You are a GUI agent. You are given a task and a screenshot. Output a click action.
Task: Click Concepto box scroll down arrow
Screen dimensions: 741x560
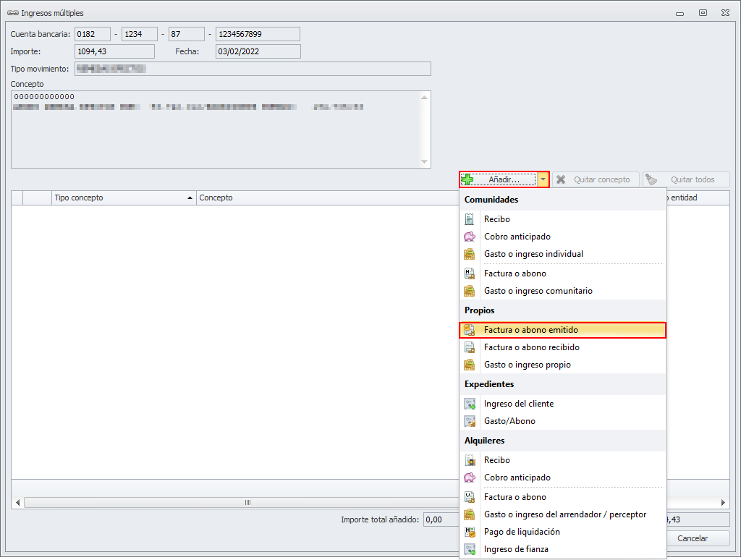point(424,161)
